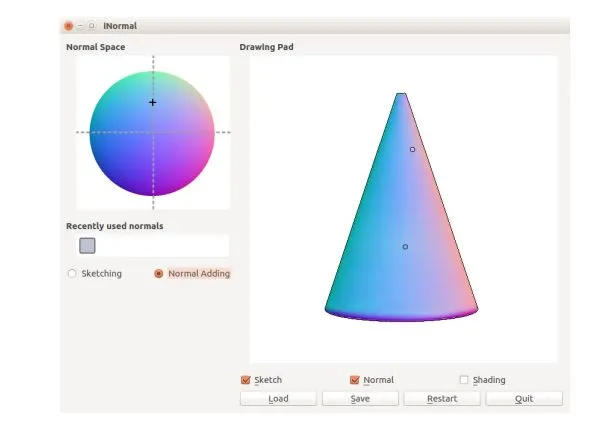Click the center of the normal sphere
Viewport: 615px width, 439px height.
click(x=152, y=133)
